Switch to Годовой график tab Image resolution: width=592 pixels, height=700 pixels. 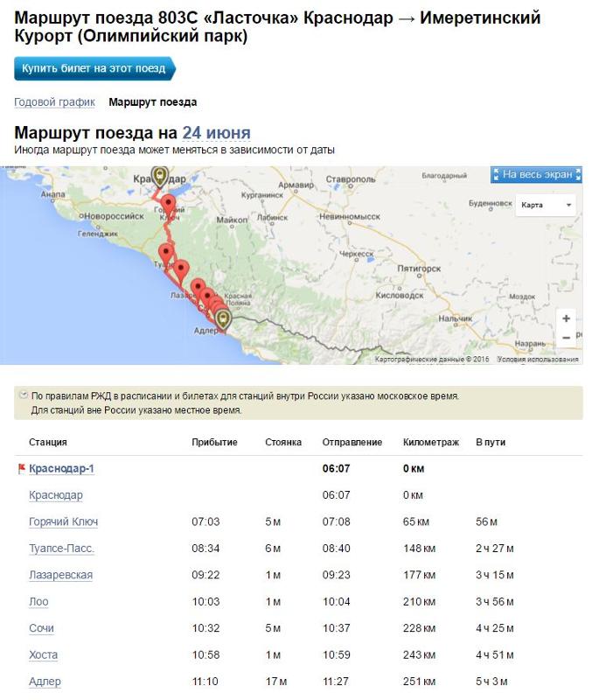pos(54,102)
